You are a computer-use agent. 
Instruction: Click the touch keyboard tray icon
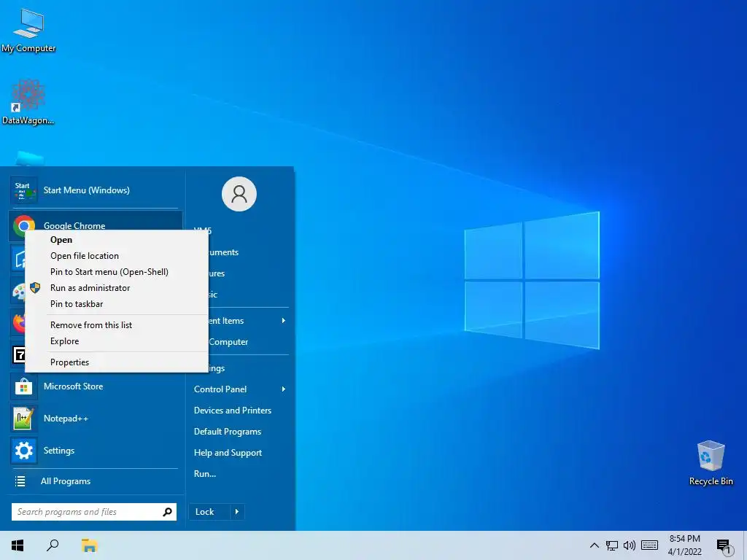(649, 545)
